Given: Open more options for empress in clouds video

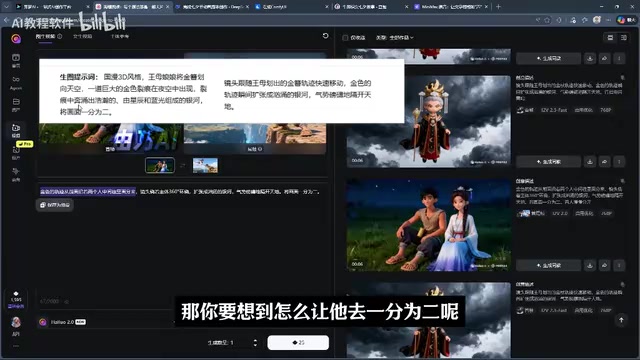Looking at the screenshot, I should (x=619, y=162).
